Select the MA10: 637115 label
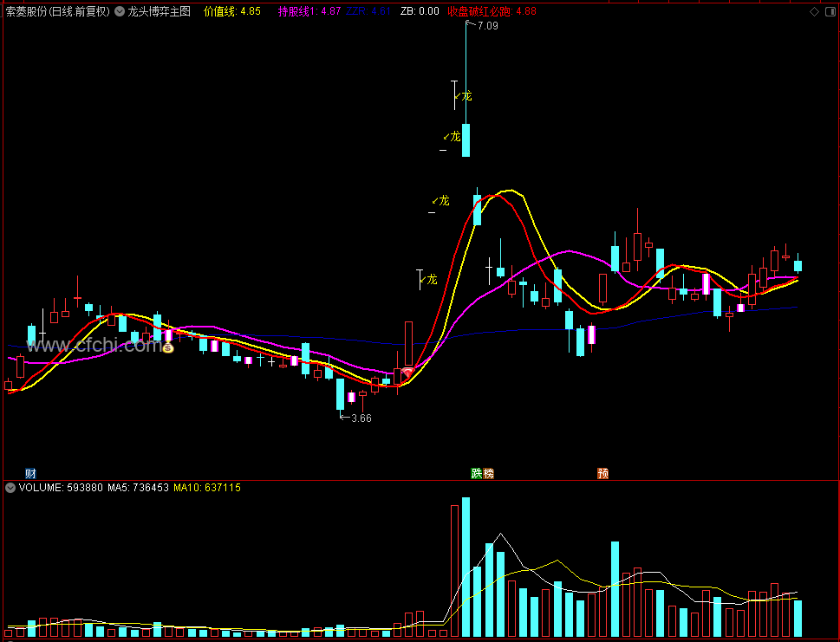This screenshot has width=840, height=642. point(207,487)
